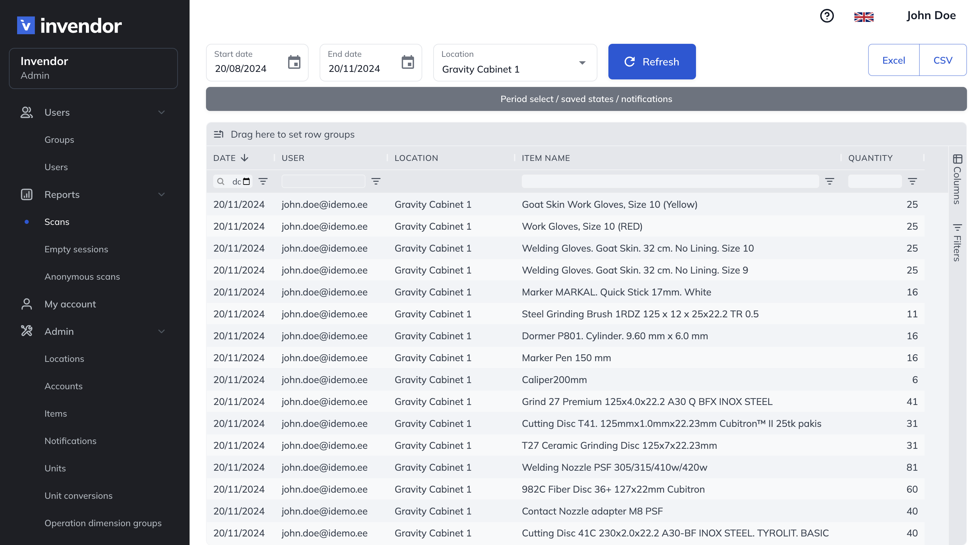Click the Reports chart icon in sidebar
Image resolution: width=980 pixels, height=545 pixels.
click(x=26, y=194)
